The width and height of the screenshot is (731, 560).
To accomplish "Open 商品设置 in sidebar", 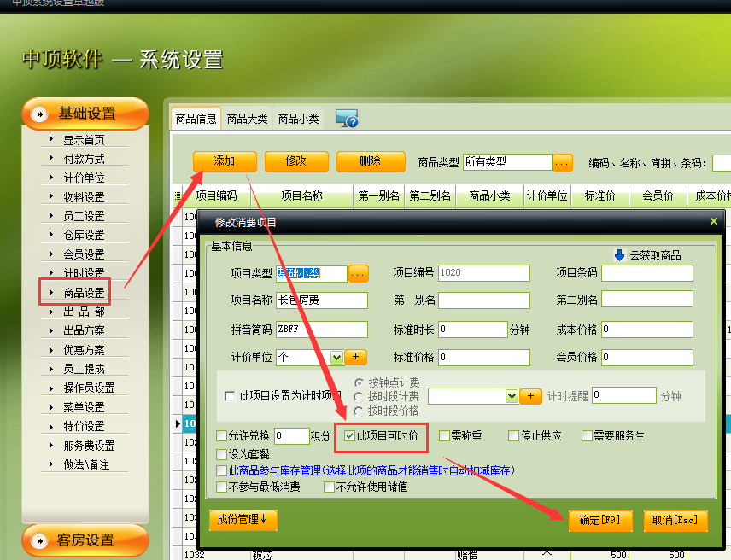I will coord(85,293).
